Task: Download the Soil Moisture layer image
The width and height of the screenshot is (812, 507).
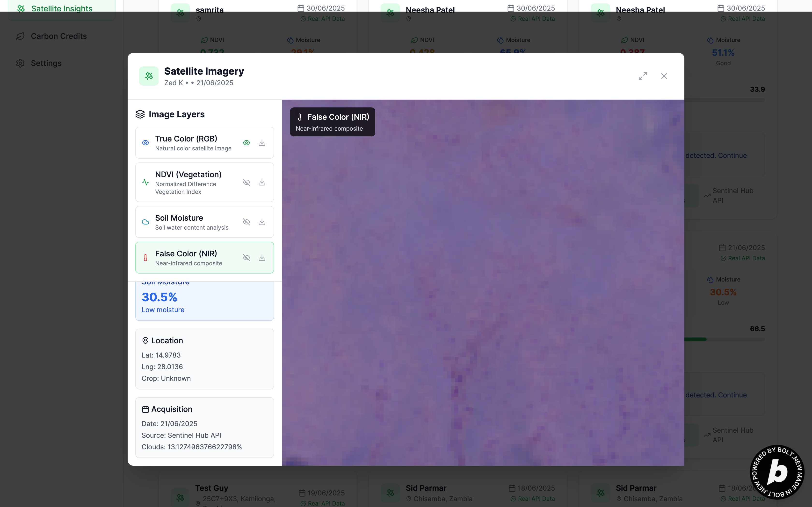Action: point(262,222)
